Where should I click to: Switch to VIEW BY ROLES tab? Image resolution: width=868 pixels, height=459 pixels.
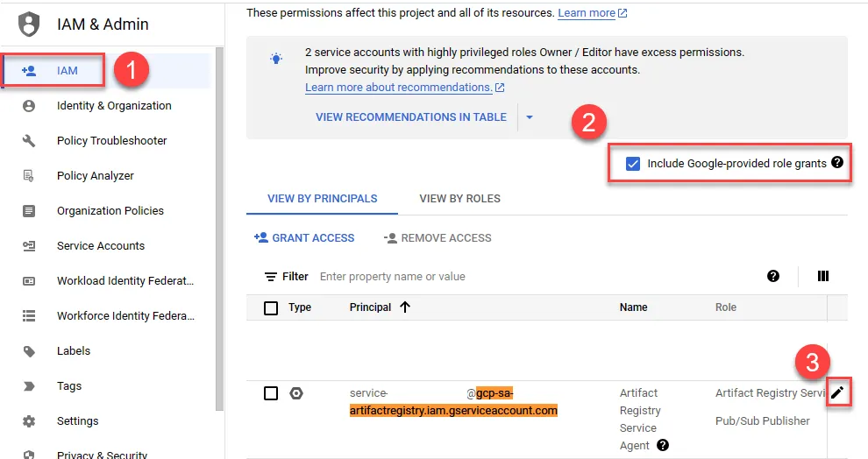(x=460, y=199)
